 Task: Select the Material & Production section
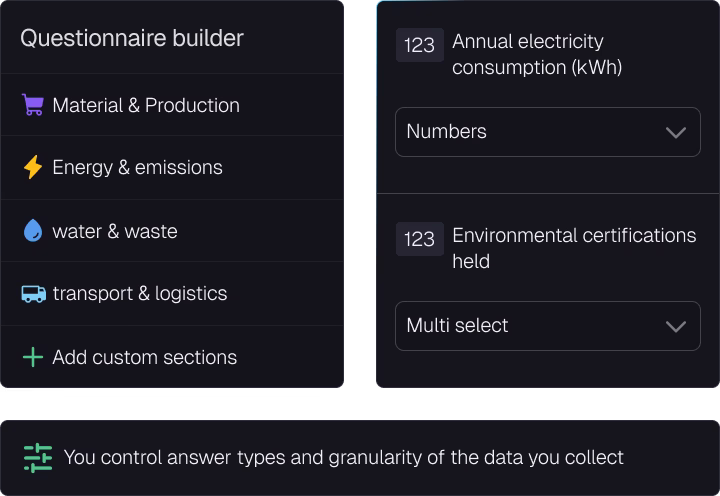click(172, 105)
